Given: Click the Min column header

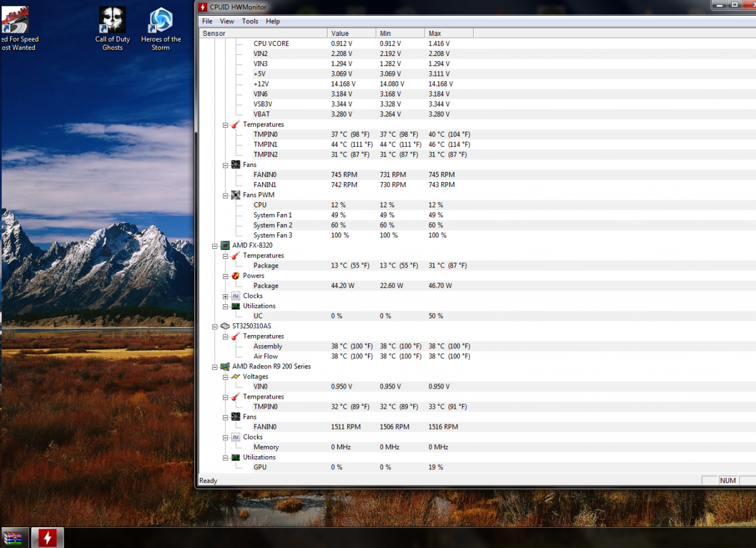Looking at the screenshot, I should pos(400,33).
